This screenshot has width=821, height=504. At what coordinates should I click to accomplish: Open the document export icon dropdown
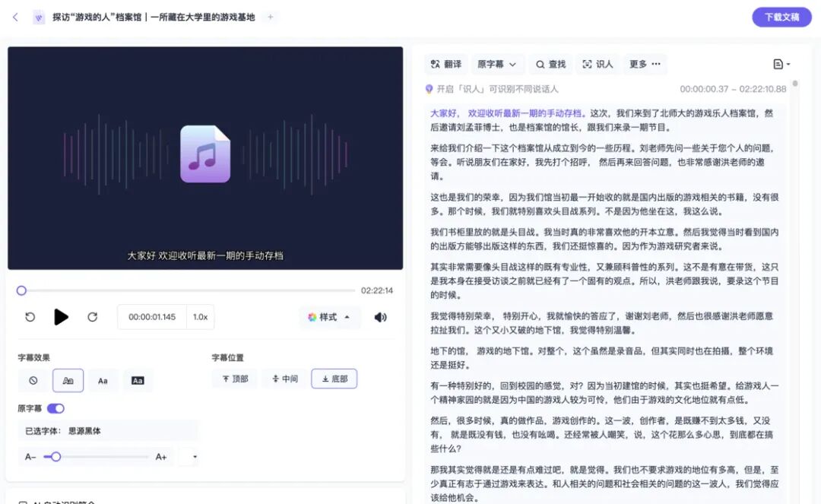coord(781,64)
